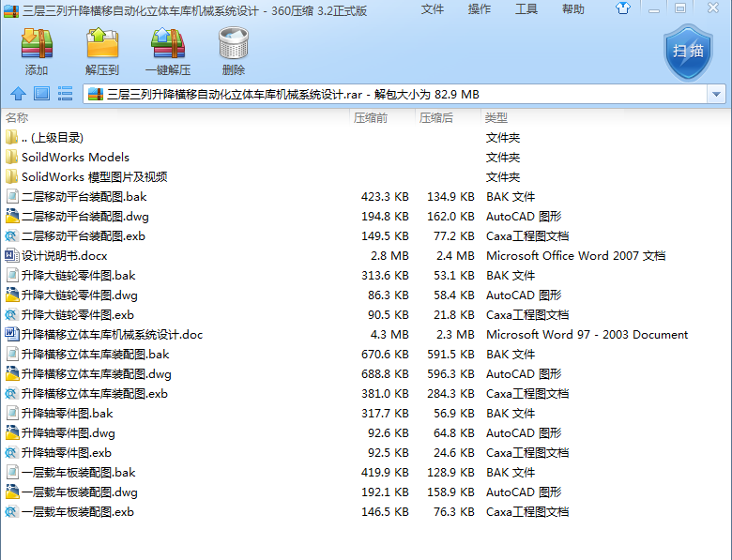
Task: Open the 操作 menu
Action: point(480,9)
